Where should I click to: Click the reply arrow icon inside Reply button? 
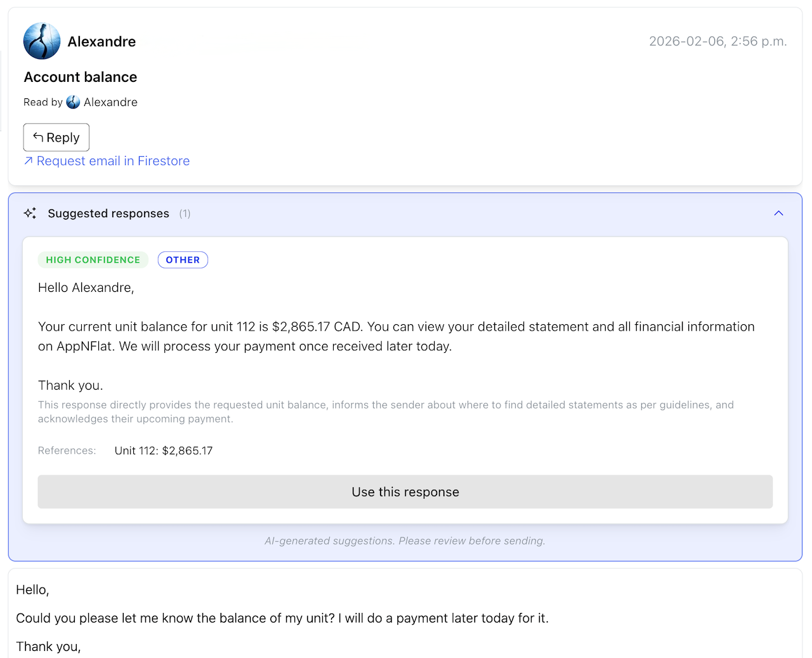[x=39, y=136]
